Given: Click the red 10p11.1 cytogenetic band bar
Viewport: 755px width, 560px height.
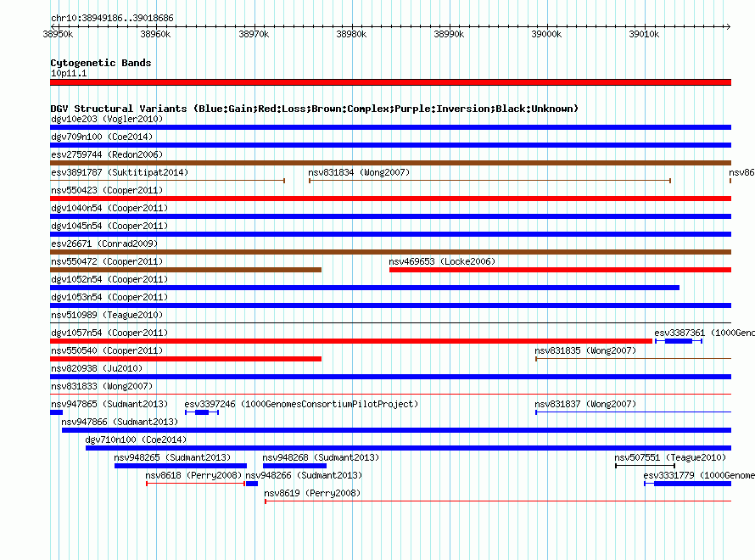Looking at the screenshot, I should pyautogui.click(x=390, y=82).
